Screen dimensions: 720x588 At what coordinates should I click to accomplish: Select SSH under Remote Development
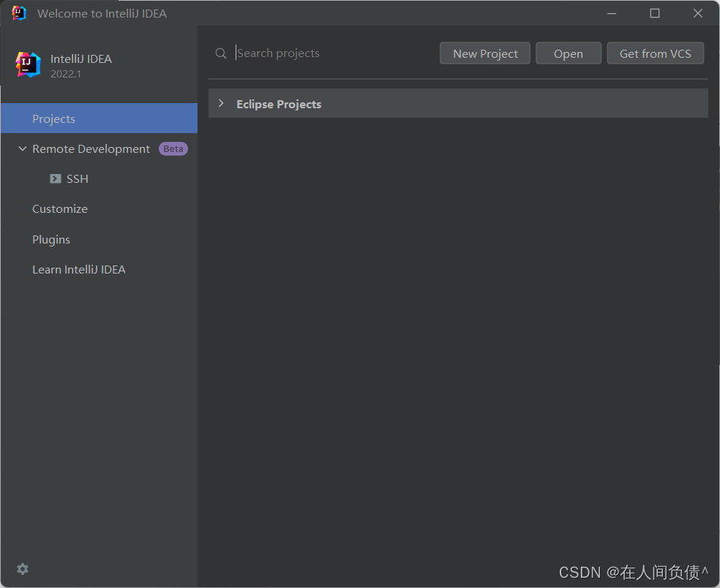click(x=77, y=178)
